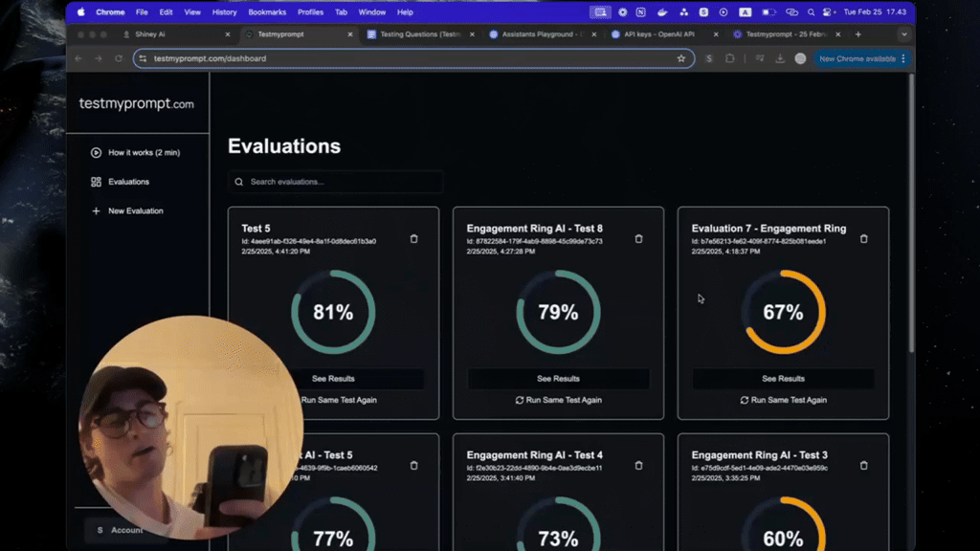Click the menu bar clock Tue Feb 25
This screenshot has width=980, height=551.
tap(875, 11)
